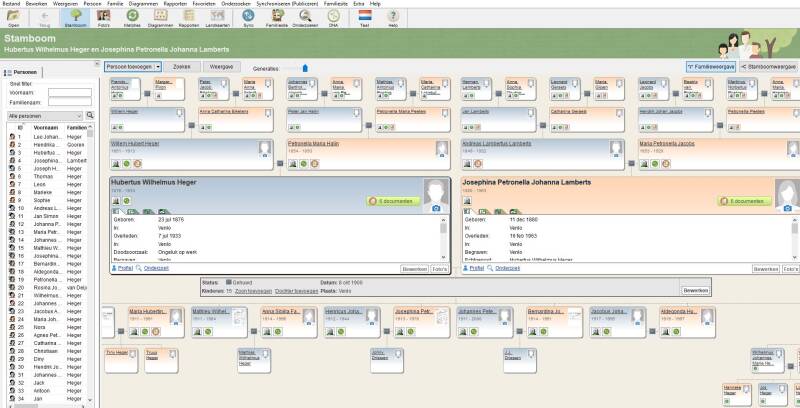This screenshot has height=408, width=800.
Task: Click the Help question mark icon
Action: [393, 18]
